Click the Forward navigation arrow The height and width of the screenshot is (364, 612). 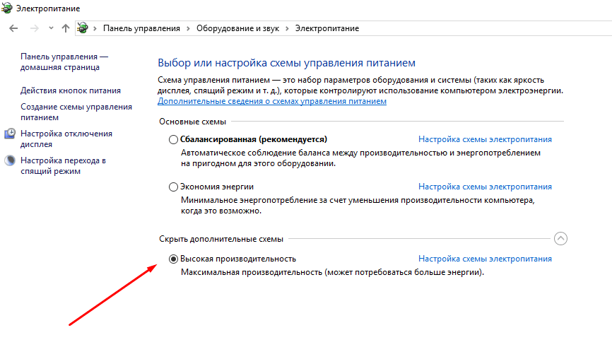(33, 28)
